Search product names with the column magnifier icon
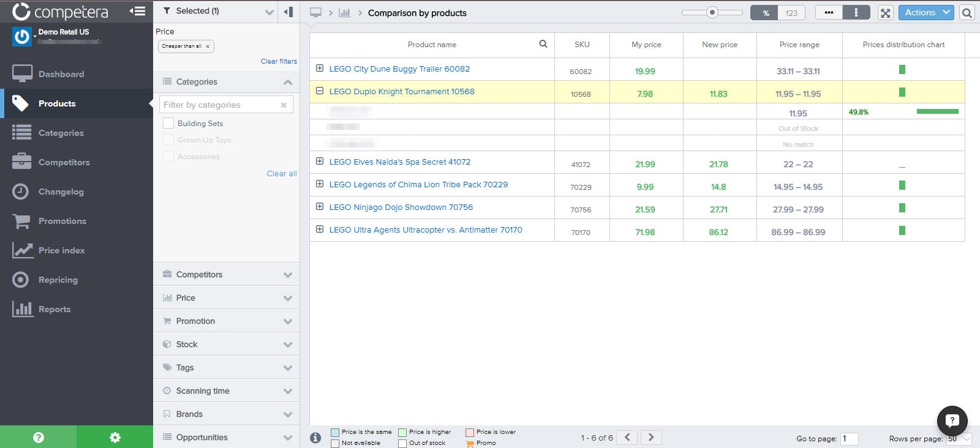The height and width of the screenshot is (448, 980). 543,44
